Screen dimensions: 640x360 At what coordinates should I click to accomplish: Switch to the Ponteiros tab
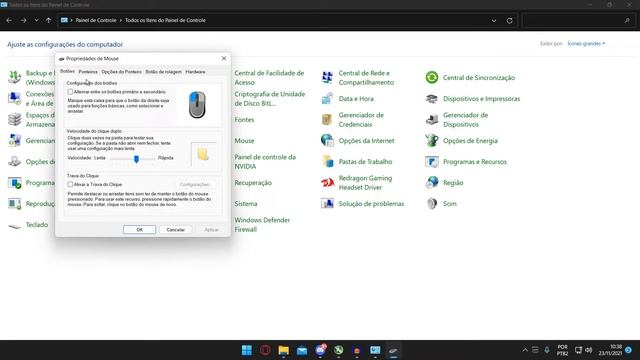(88, 72)
